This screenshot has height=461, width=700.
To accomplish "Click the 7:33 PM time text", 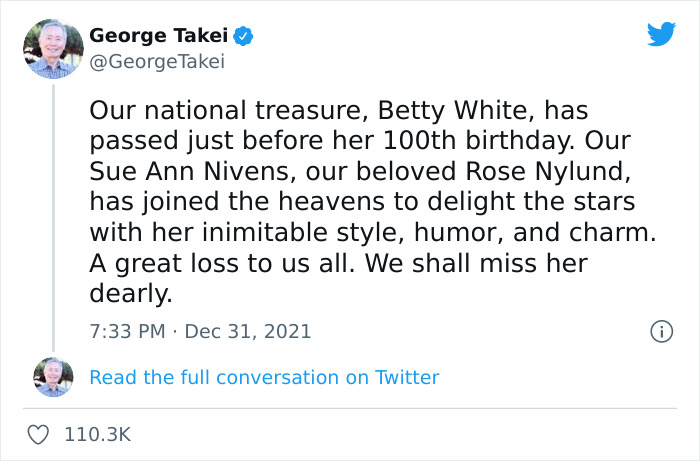I will pyautogui.click(x=126, y=331).
